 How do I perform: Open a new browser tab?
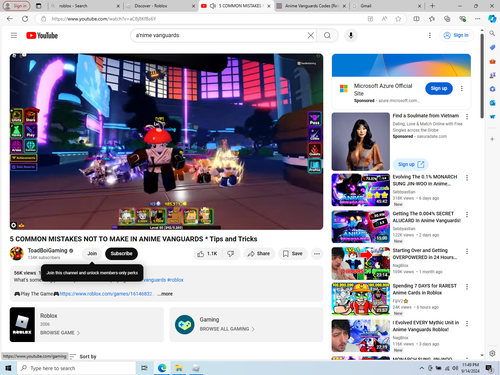(x=432, y=6)
